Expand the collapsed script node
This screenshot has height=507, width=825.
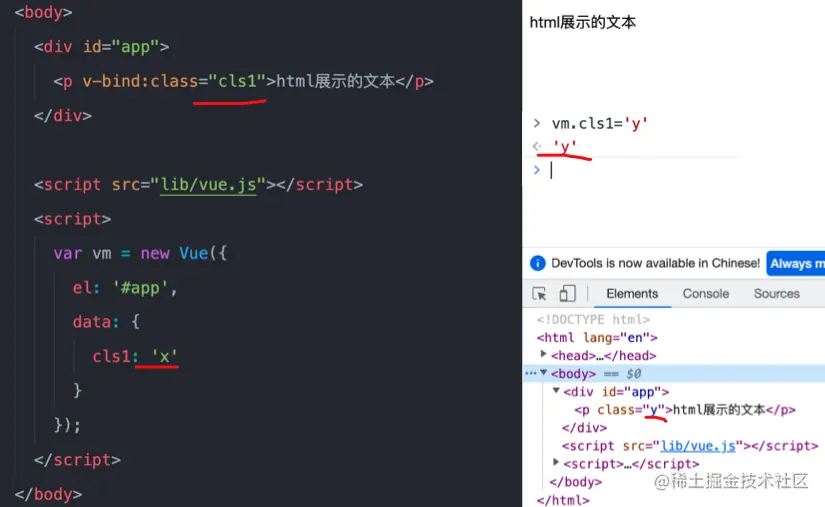pos(556,462)
